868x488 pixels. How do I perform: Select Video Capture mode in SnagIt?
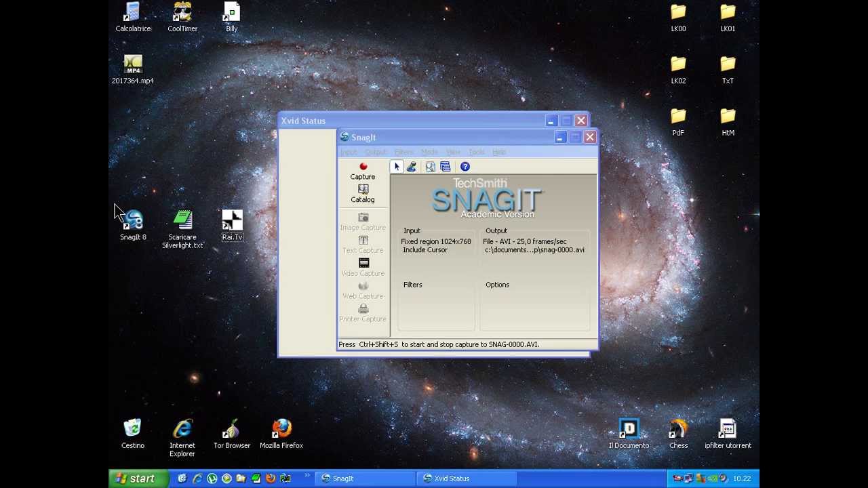tap(363, 268)
